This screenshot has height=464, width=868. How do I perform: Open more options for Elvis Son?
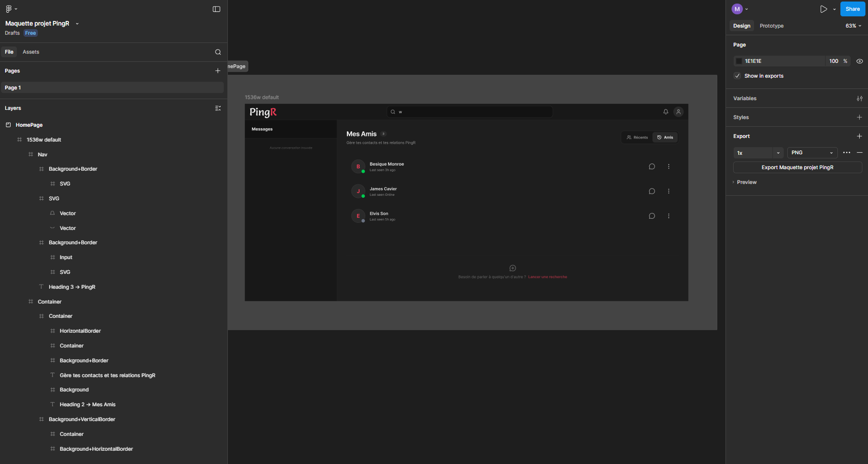[669, 216]
